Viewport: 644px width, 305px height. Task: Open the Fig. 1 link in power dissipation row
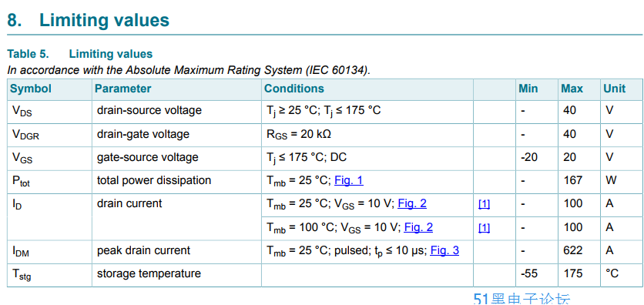(x=349, y=180)
